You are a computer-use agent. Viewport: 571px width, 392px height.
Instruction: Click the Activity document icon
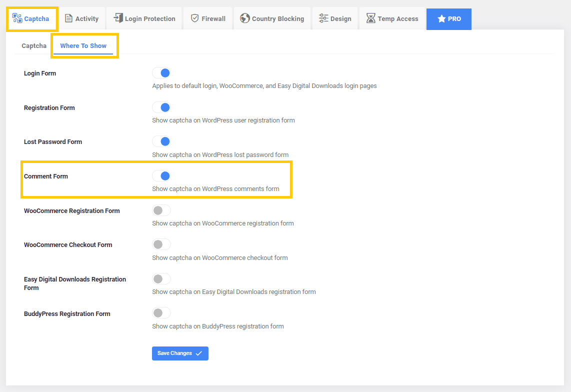click(69, 18)
